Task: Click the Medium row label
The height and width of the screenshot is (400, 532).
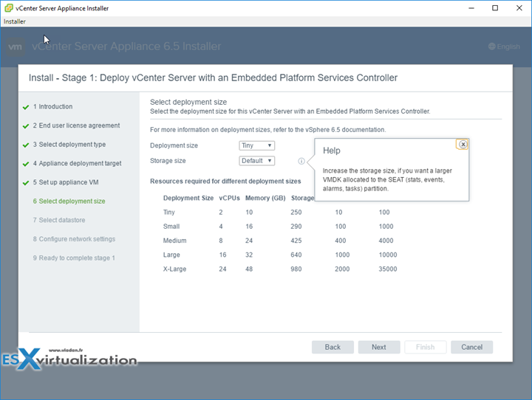Action: [174, 241]
